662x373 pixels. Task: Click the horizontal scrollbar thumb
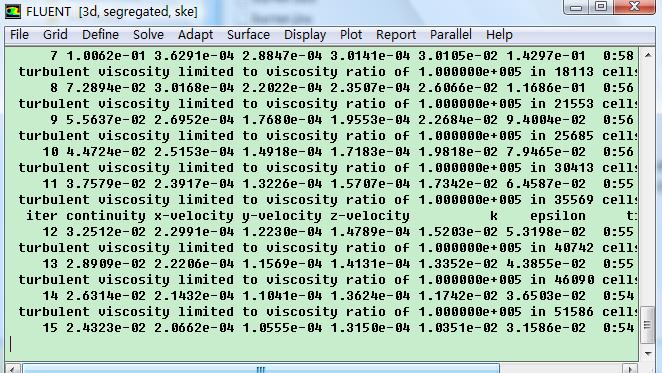[x=260, y=369]
